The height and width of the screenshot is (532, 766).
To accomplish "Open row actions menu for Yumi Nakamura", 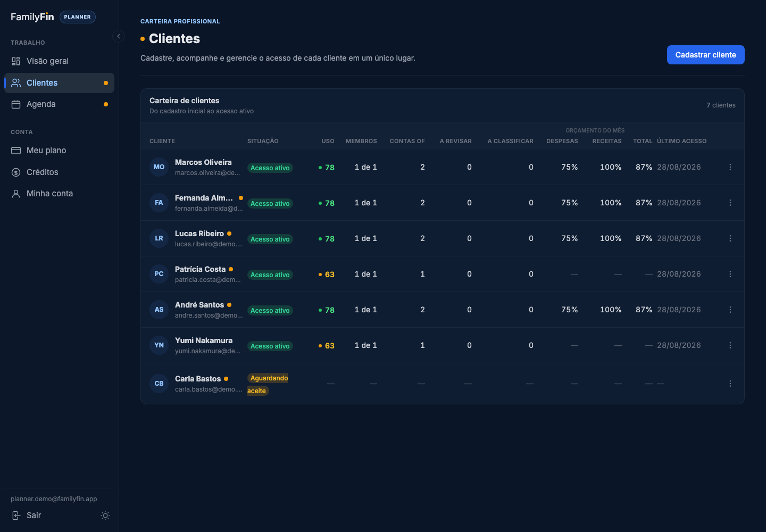I will 730,345.
